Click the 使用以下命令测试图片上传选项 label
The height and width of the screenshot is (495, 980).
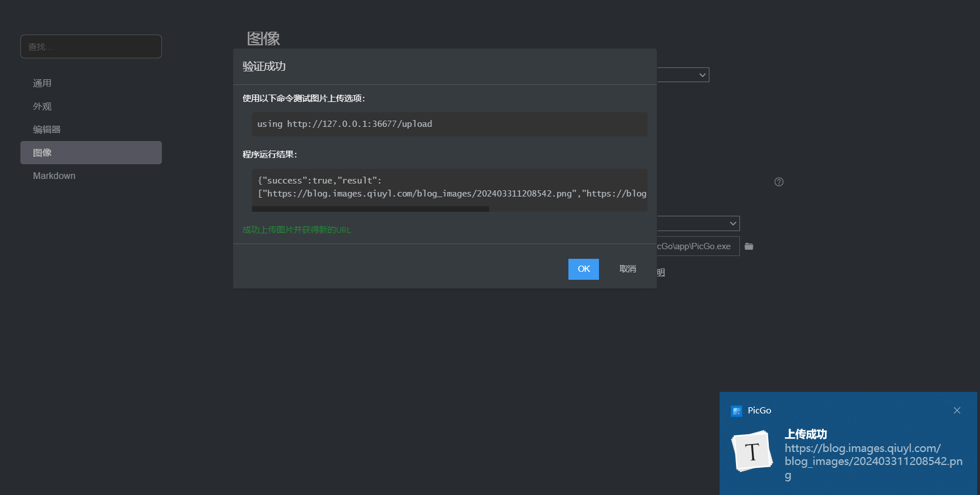click(x=304, y=99)
